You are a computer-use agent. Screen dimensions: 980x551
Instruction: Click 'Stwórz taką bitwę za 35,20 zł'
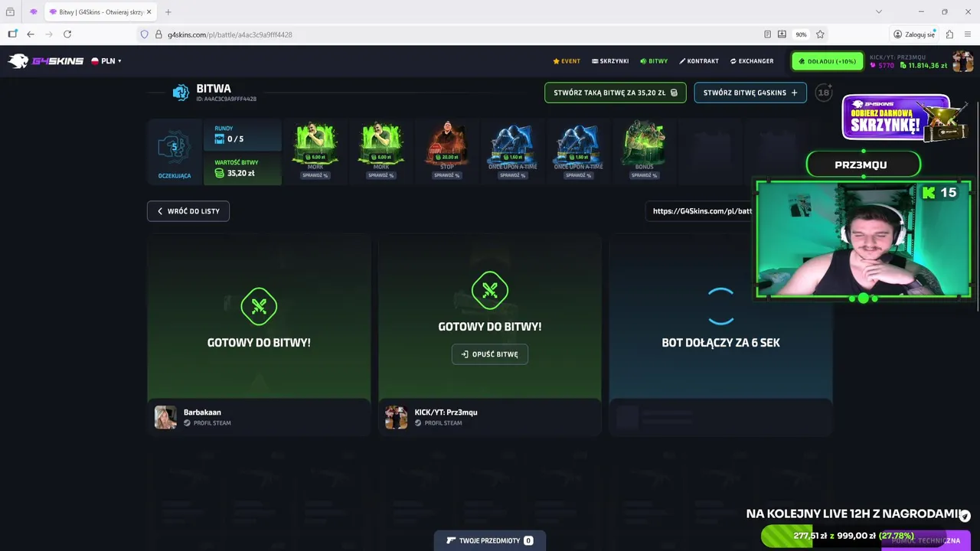(x=616, y=93)
